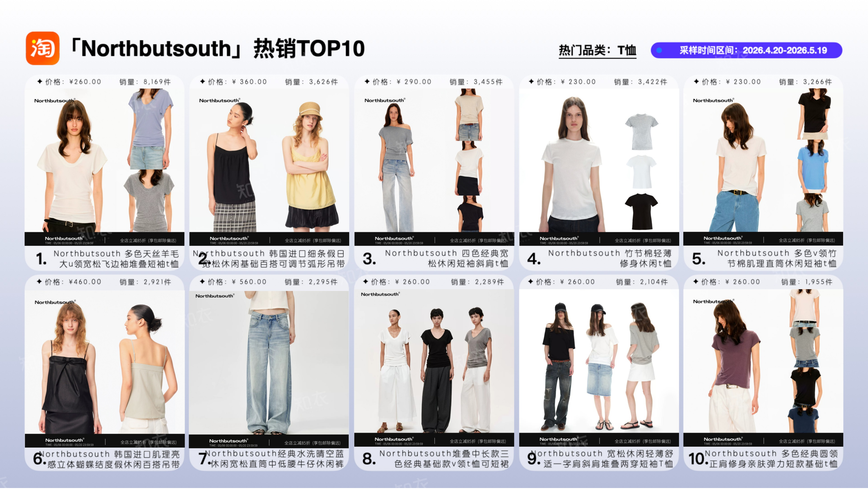Click the Northbutsouth 热销TOP10 title
The width and height of the screenshot is (868, 490).
click(x=218, y=49)
